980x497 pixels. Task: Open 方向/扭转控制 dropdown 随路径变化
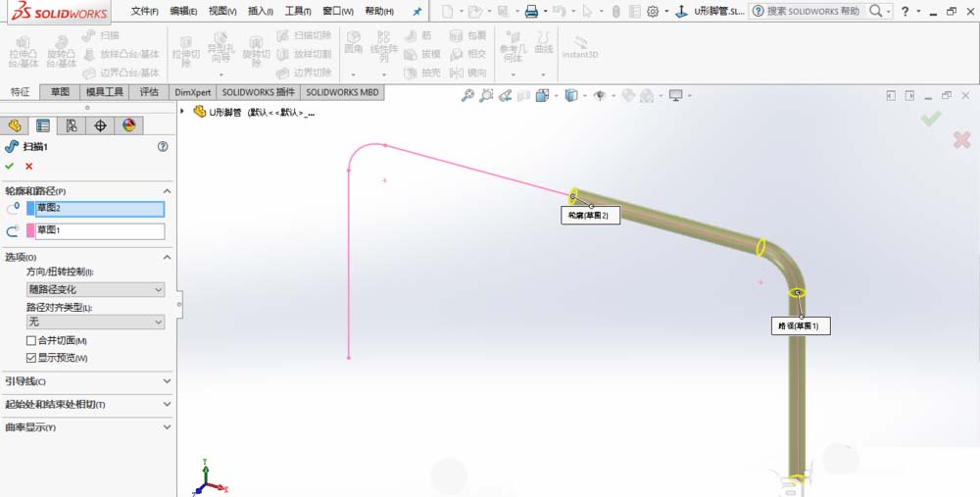tap(95, 289)
